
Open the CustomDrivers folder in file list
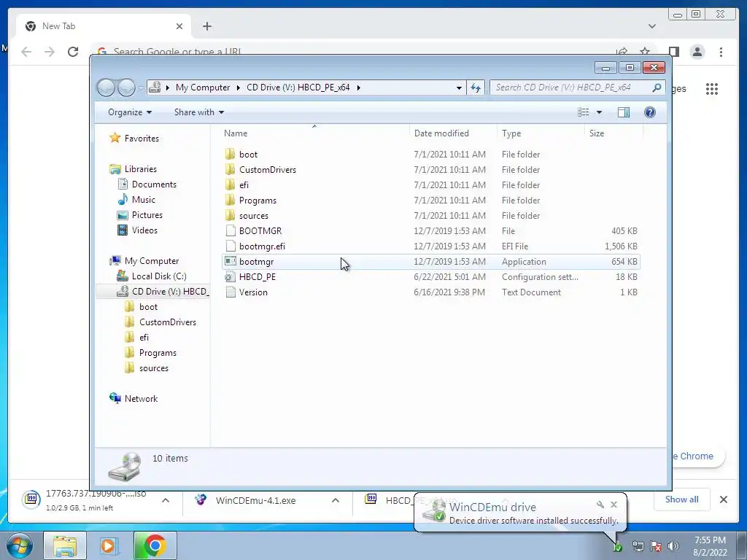(267, 169)
